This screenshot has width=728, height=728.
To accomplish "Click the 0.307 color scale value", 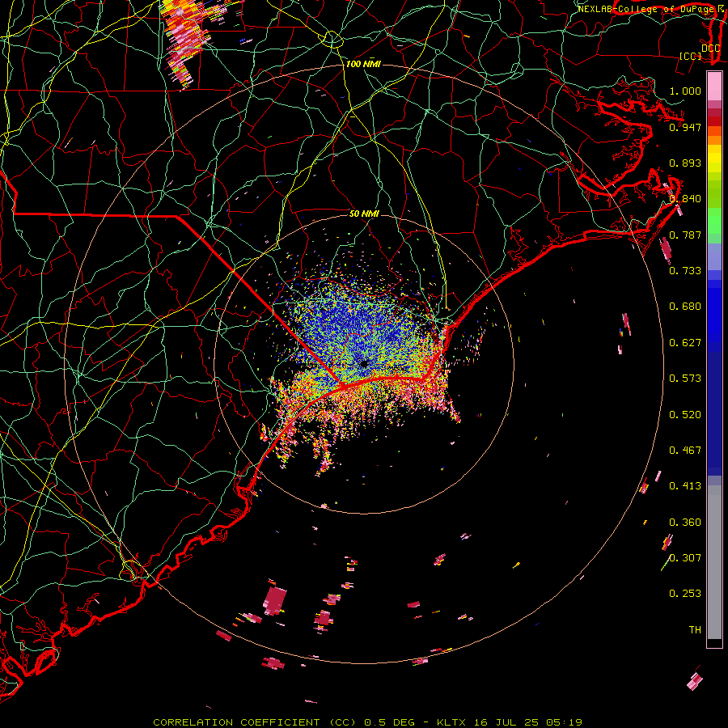I will point(685,558).
